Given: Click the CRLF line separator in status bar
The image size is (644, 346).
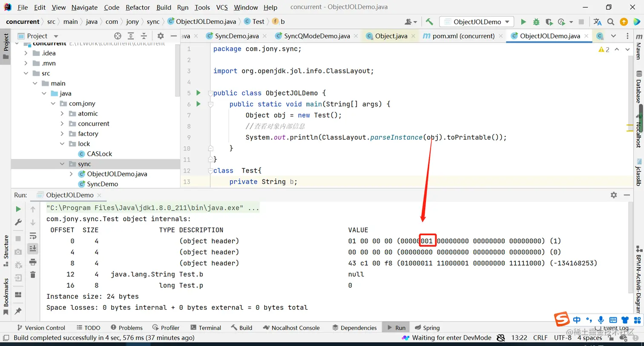Looking at the screenshot, I should click(x=540, y=338).
